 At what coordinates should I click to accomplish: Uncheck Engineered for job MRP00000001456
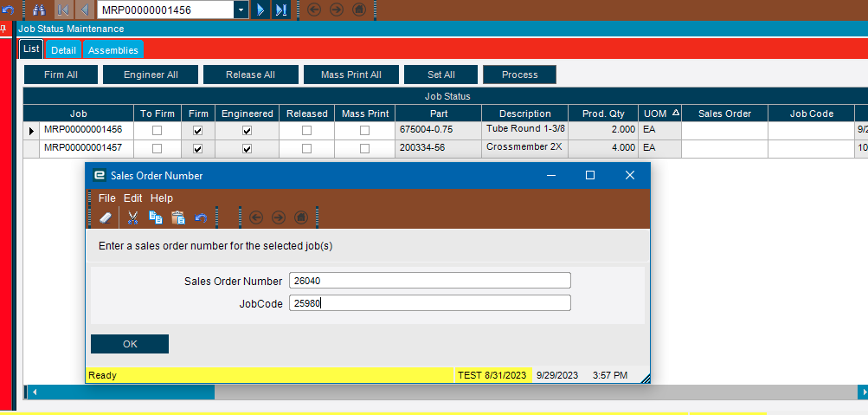248,131
